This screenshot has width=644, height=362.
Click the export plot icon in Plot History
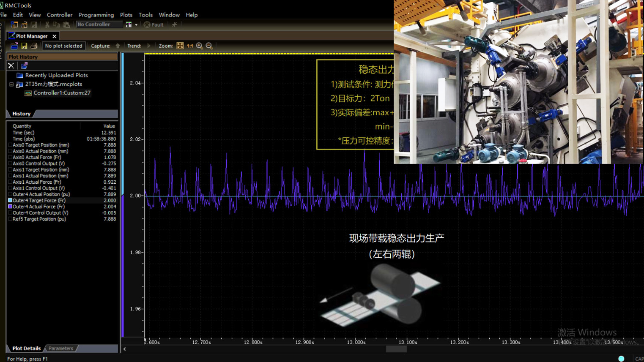pos(24,65)
